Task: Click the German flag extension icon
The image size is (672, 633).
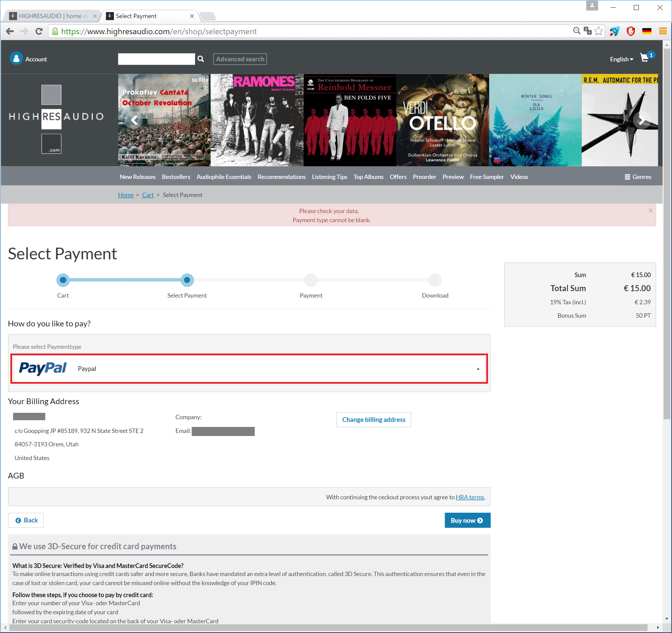Action: coord(647,31)
